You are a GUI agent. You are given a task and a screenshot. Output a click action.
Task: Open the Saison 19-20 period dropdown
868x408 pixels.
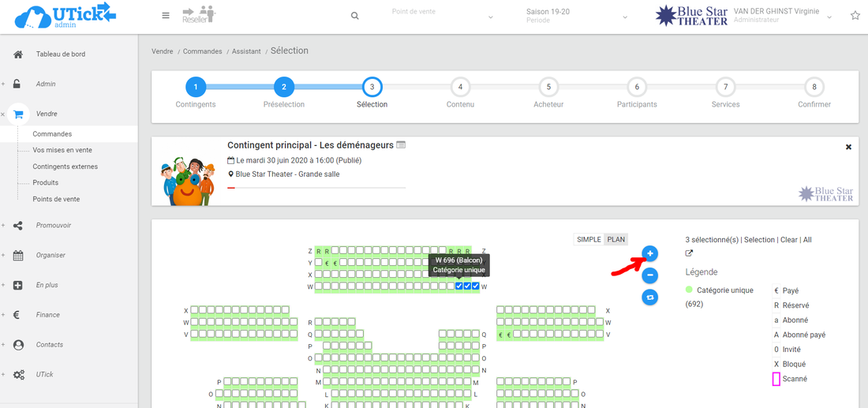[x=576, y=16]
